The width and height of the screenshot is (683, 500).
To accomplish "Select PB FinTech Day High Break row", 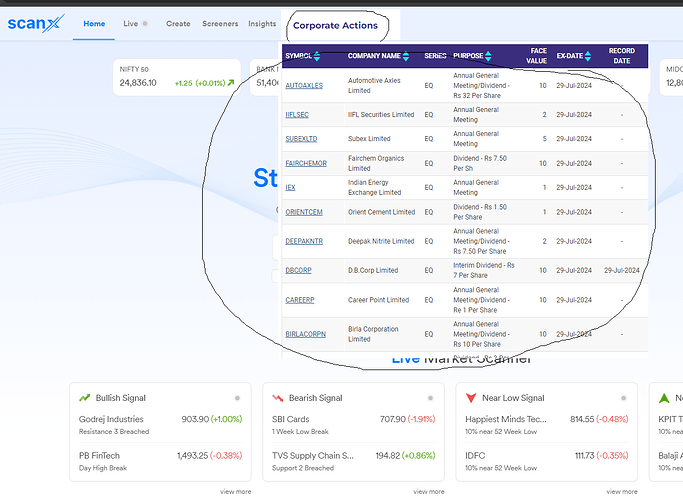I will [160, 461].
